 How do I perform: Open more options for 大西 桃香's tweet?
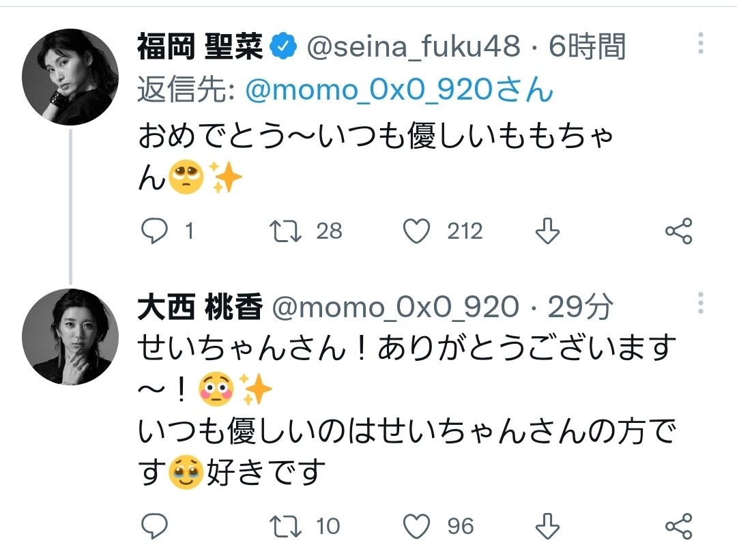(x=700, y=302)
